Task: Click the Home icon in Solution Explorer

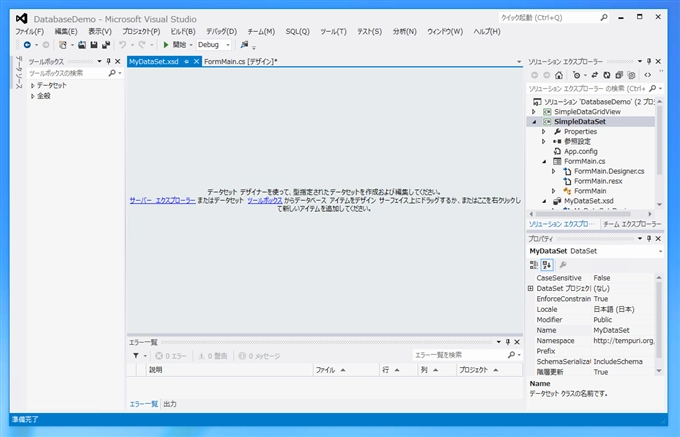Action: click(x=559, y=75)
